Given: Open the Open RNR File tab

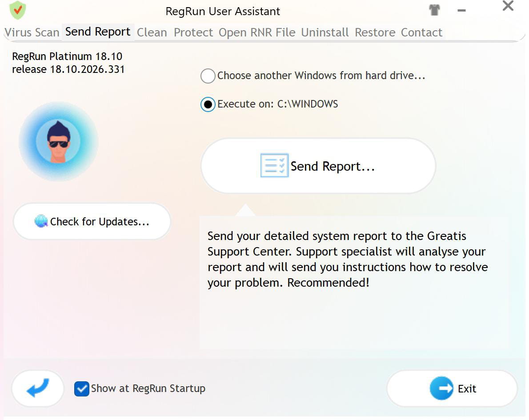Looking at the screenshot, I should point(257,32).
